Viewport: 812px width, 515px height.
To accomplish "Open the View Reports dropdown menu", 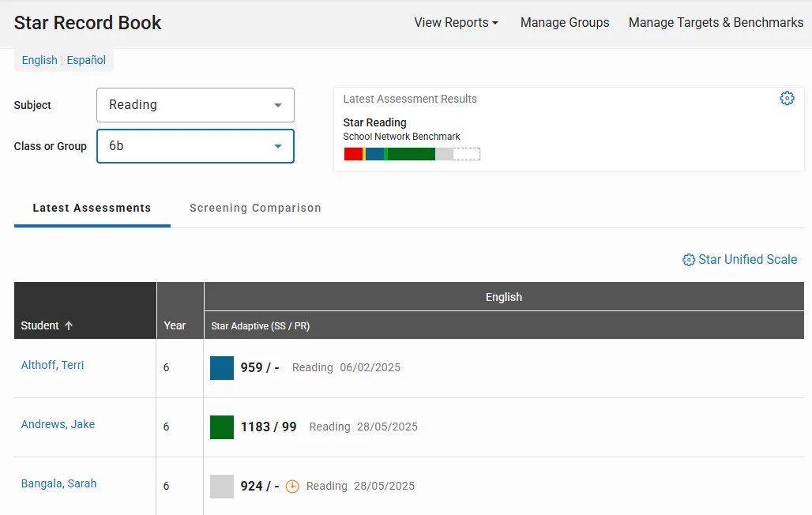I will tap(456, 22).
